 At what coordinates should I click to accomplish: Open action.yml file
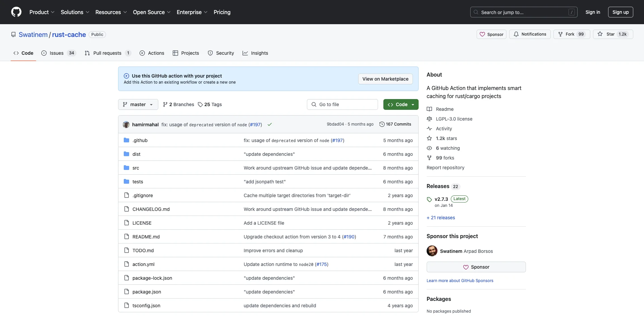[144, 264]
